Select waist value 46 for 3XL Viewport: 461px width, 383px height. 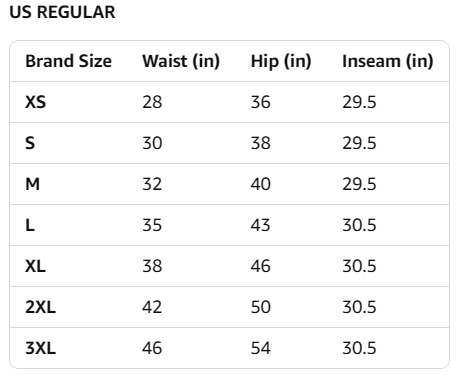[152, 348]
